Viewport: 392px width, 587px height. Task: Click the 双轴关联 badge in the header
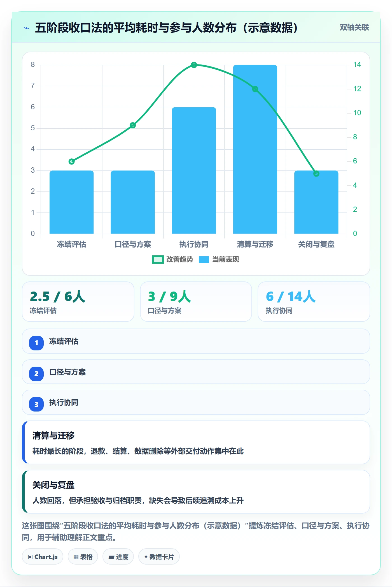[x=354, y=27]
